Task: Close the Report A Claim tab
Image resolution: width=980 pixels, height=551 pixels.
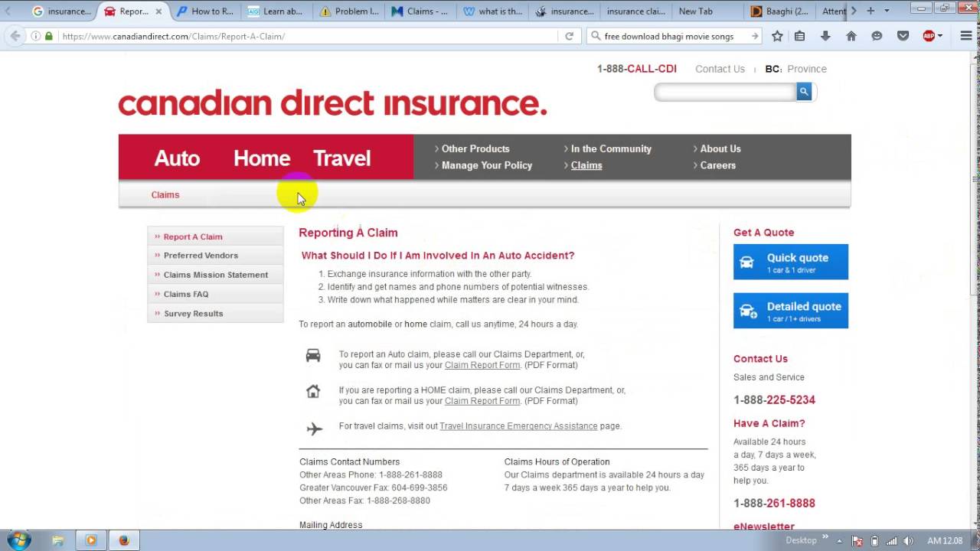Action: (x=157, y=11)
